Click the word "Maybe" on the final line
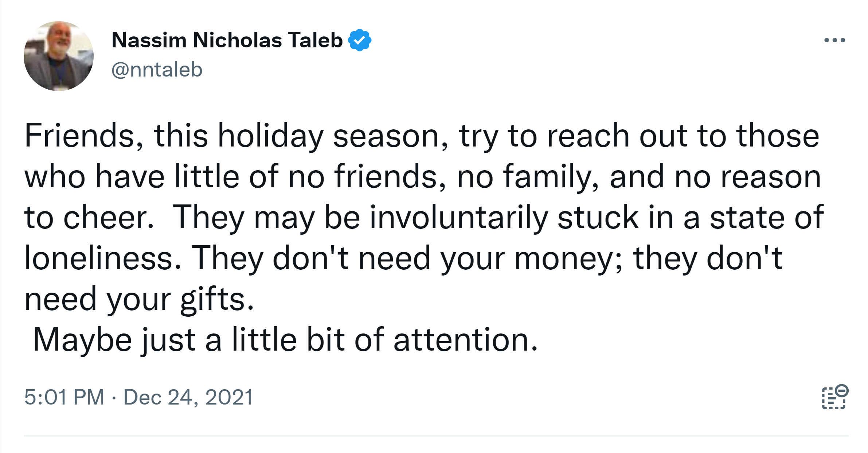The image size is (868, 453). (82, 340)
